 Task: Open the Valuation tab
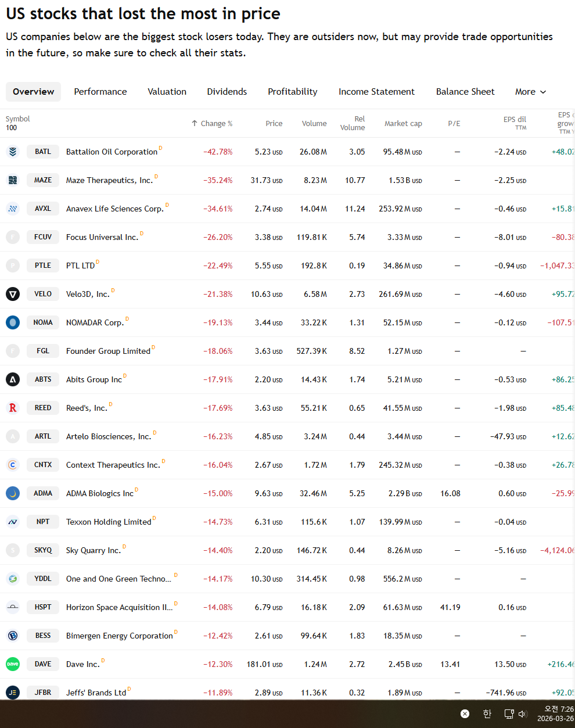[167, 92]
